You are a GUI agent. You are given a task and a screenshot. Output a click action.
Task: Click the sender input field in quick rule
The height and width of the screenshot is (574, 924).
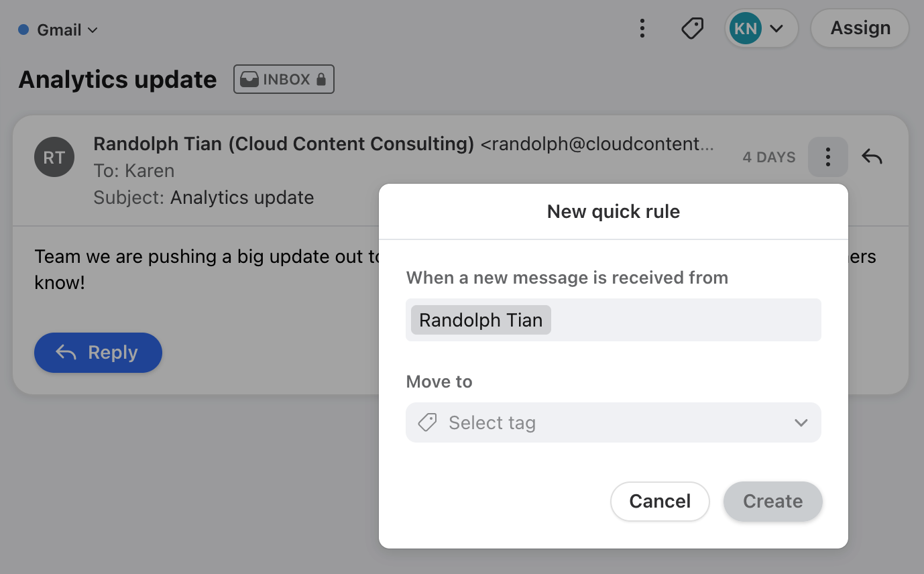point(614,320)
